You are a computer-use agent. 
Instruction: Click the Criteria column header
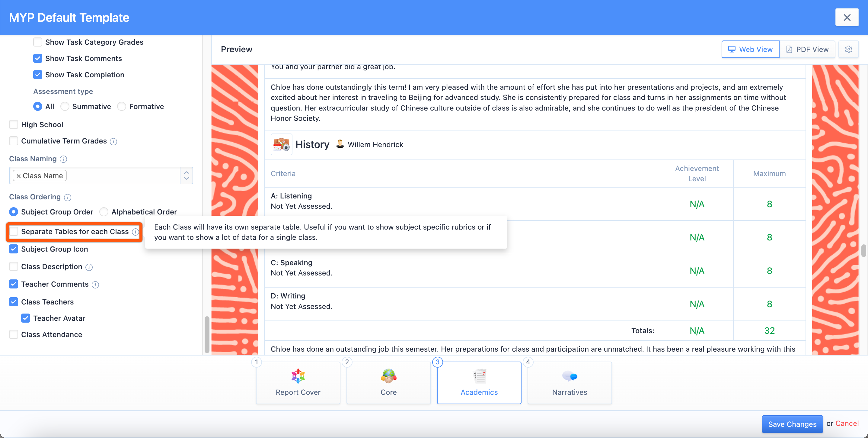point(283,174)
